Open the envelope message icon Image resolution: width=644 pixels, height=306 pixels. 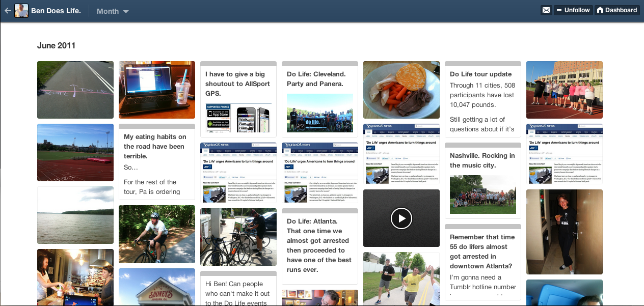(546, 10)
